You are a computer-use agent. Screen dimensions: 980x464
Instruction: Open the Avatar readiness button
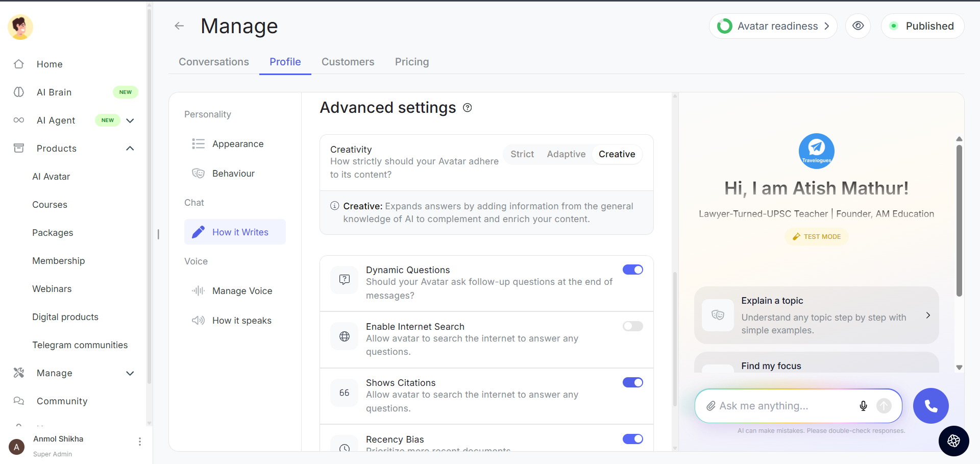tap(773, 26)
